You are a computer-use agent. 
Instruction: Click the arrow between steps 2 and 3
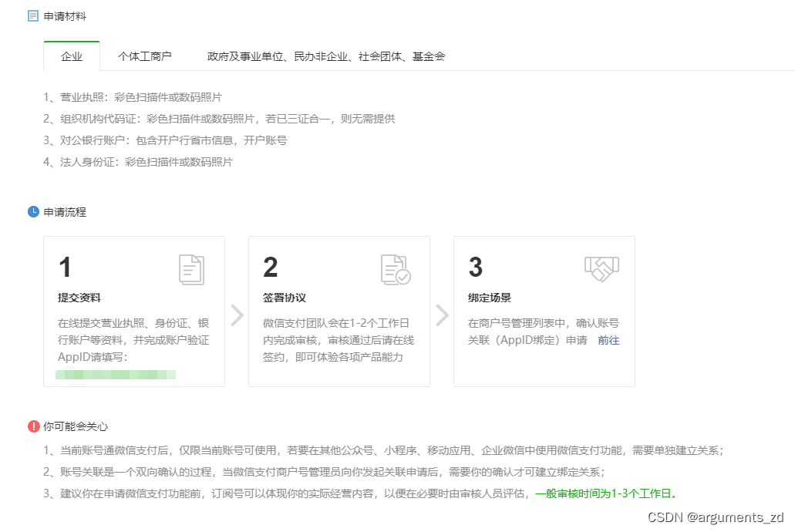tap(442, 315)
